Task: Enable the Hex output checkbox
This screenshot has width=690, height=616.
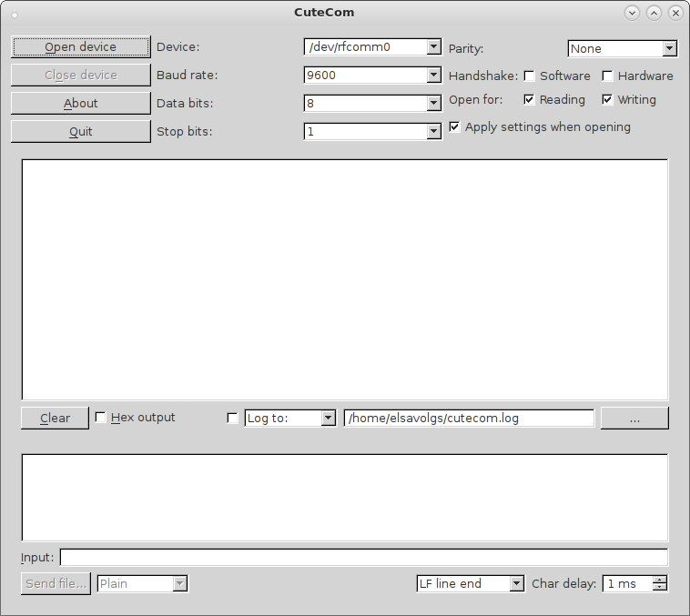Action: pyautogui.click(x=101, y=418)
